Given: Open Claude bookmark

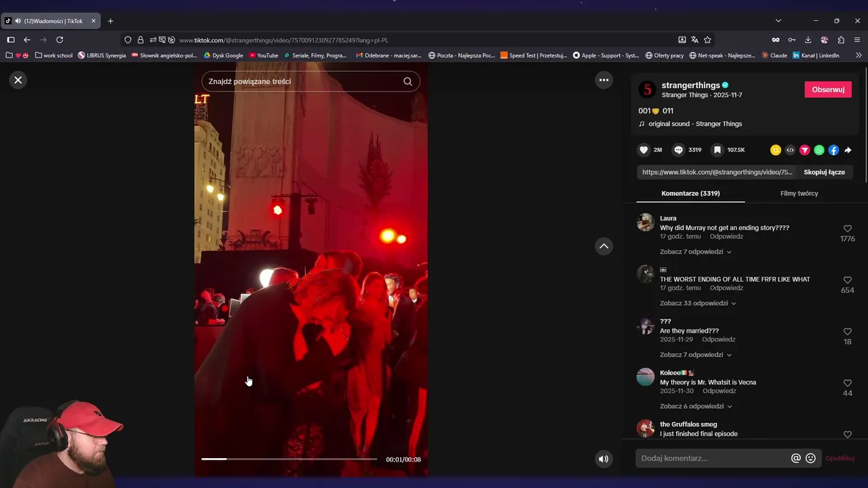Looking at the screenshot, I should [x=774, y=56].
